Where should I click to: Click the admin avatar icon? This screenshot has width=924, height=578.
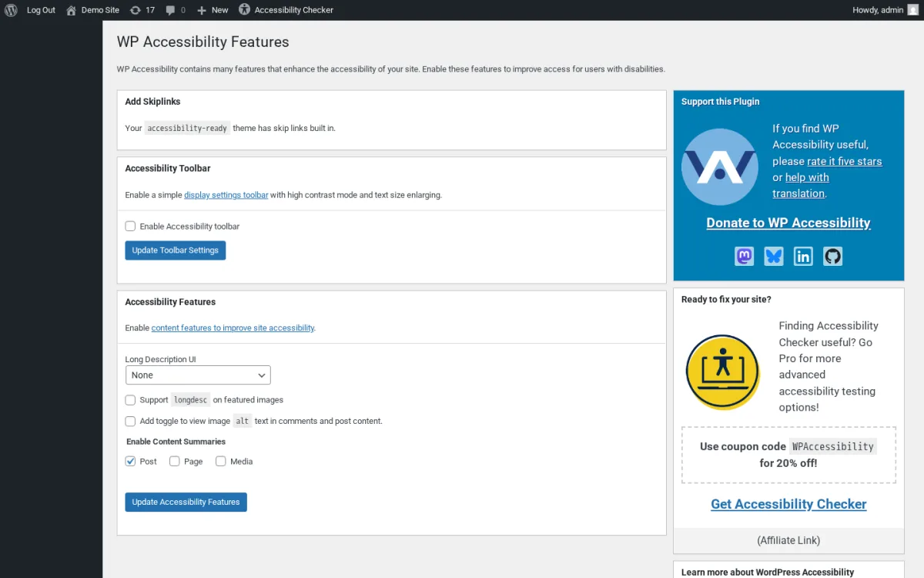point(912,10)
